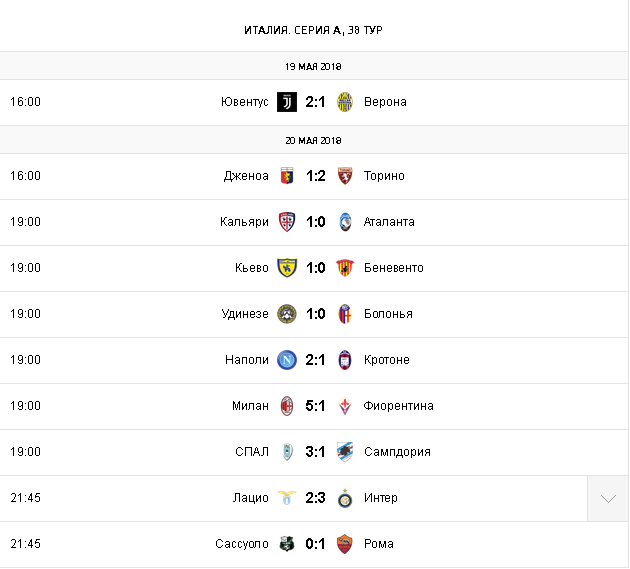Screen dimensions: 630x569
Task: Click the Inter club crest
Action: [x=346, y=498]
